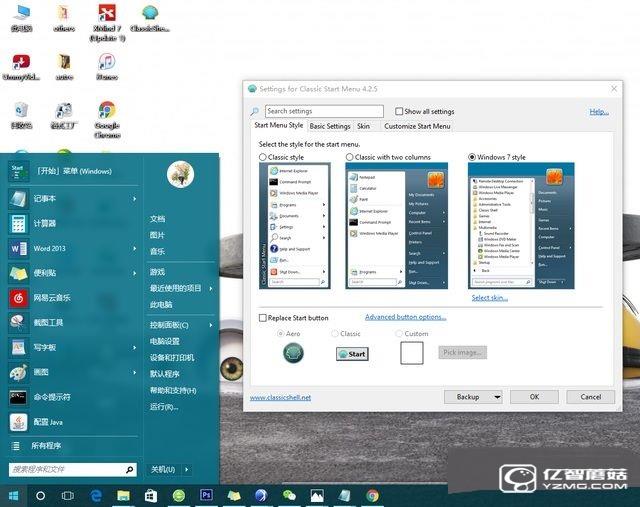
Task: Choose Classic with two columns style
Action: point(350,157)
